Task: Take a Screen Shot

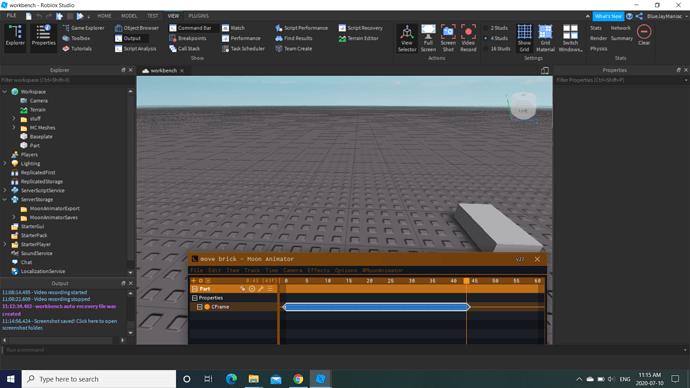Action: pos(448,38)
